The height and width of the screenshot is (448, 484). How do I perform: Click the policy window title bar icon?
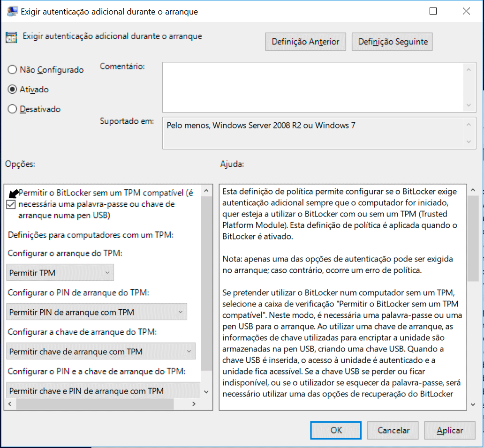(12, 11)
